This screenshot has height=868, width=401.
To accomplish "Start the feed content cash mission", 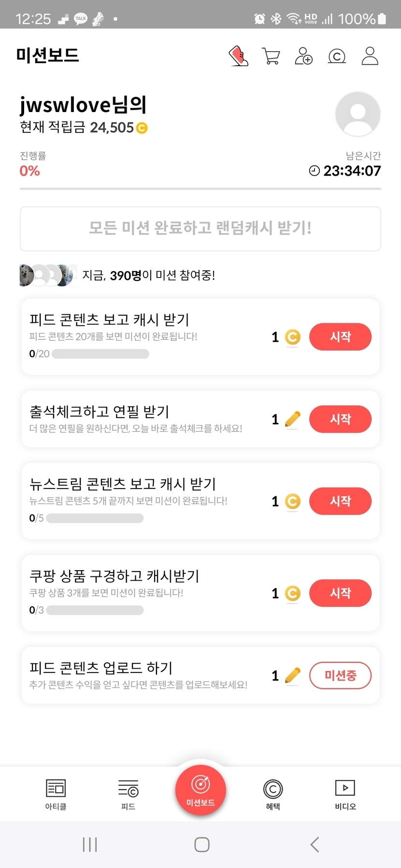I will [340, 337].
